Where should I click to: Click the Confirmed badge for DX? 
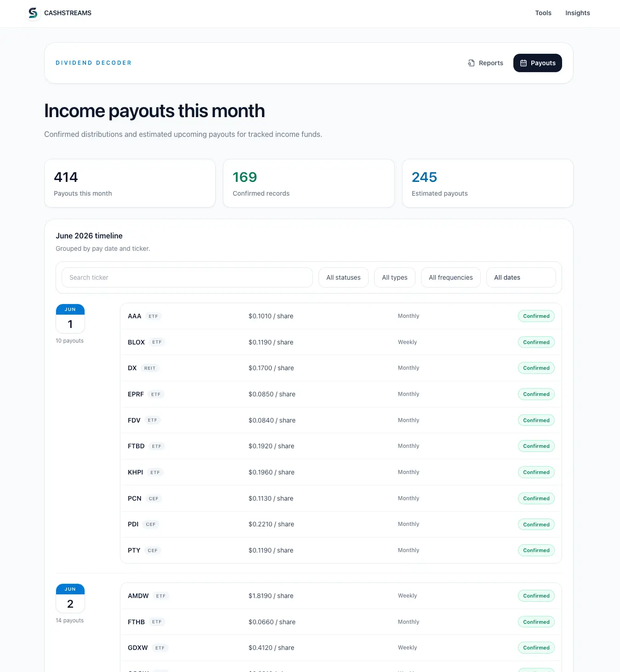point(536,368)
